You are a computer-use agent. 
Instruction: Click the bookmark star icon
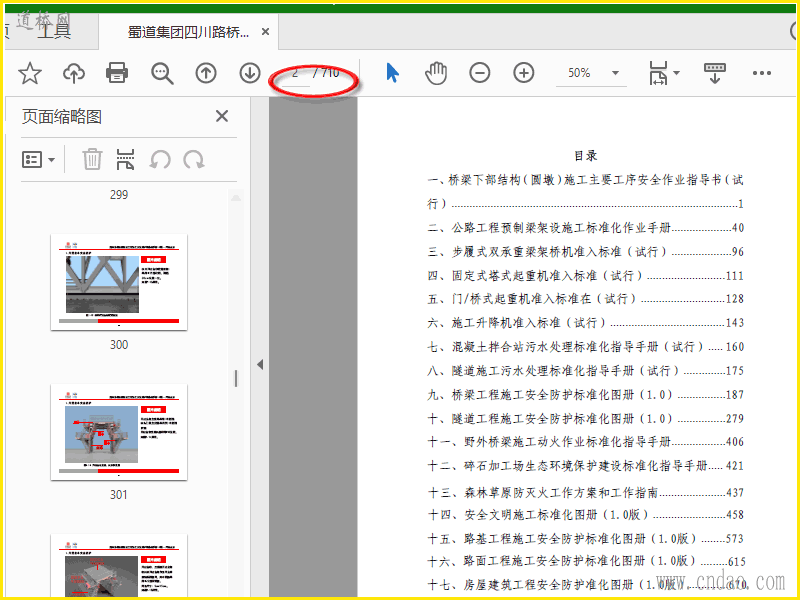30,73
